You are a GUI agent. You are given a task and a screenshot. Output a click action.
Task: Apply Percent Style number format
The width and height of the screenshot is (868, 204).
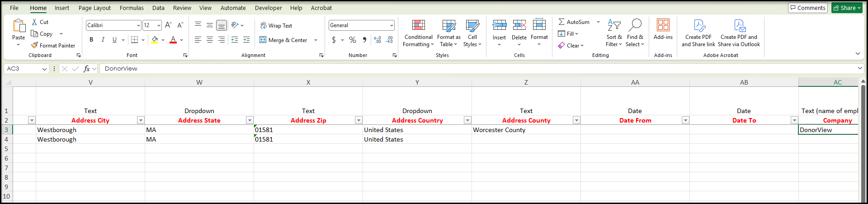pos(353,40)
